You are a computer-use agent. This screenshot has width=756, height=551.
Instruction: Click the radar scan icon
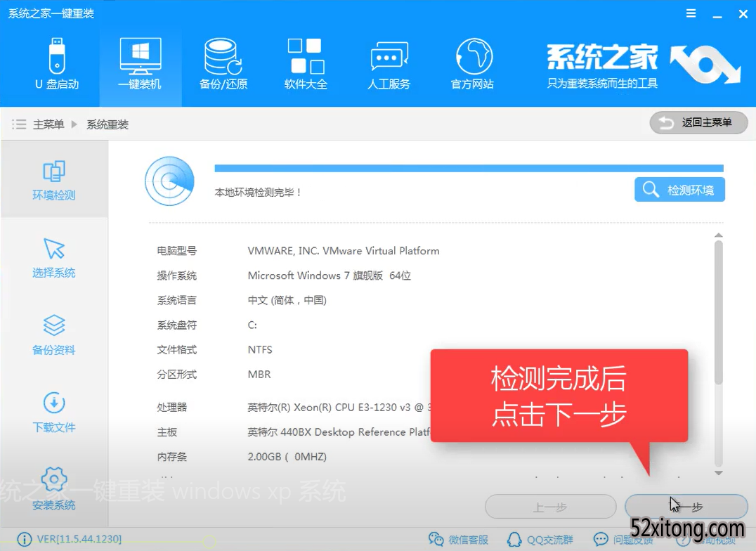click(170, 181)
